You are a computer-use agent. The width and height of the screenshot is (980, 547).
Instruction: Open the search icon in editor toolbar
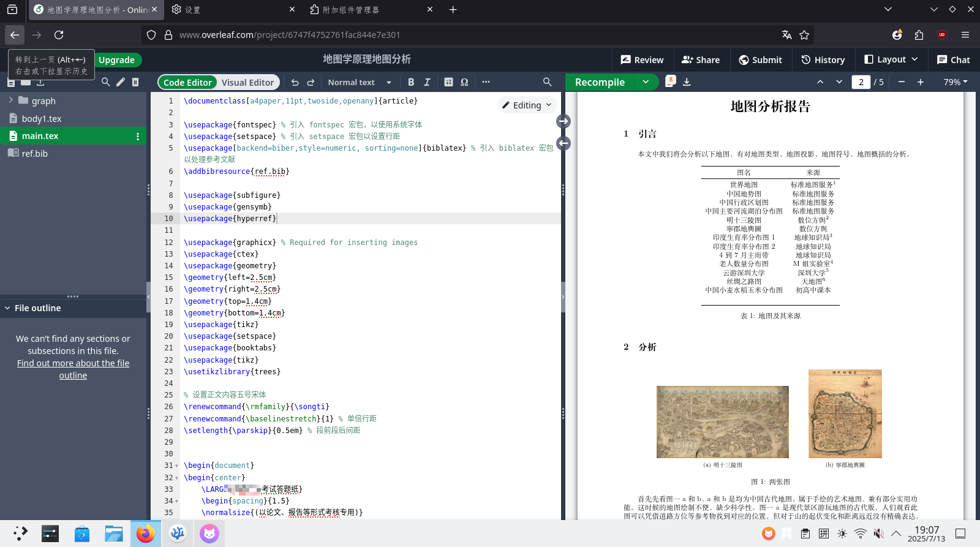[x=547, y=82]
